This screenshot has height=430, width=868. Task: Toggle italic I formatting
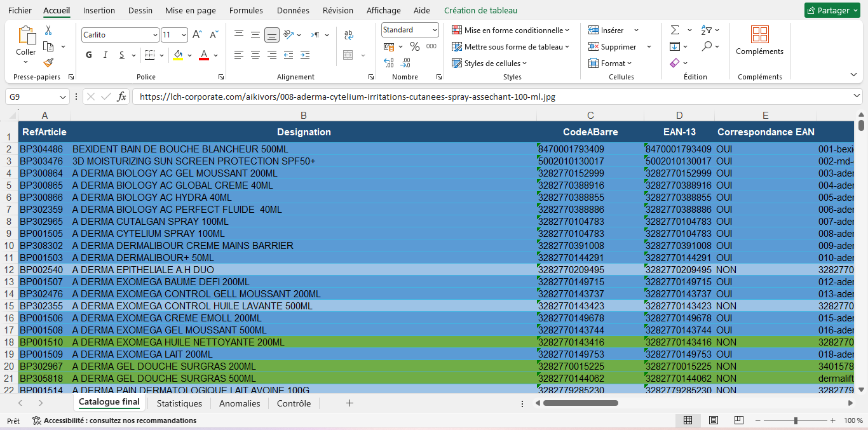105,55
